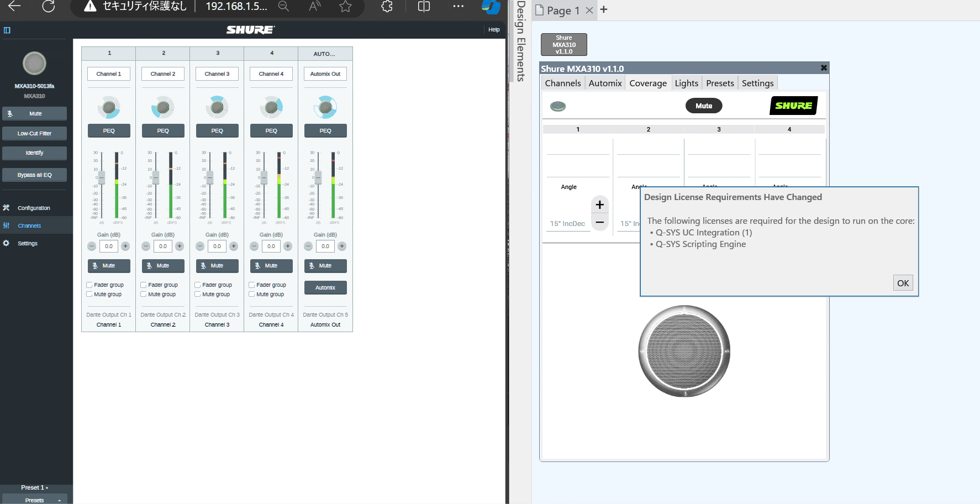Click the large MXA310 microphone image
This screenshot has height=504, width=980.
click(x=684, y=351)
